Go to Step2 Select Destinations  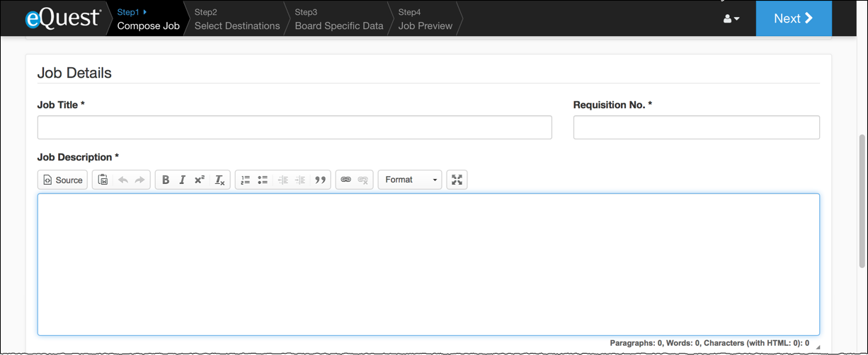tap(236, 19)
